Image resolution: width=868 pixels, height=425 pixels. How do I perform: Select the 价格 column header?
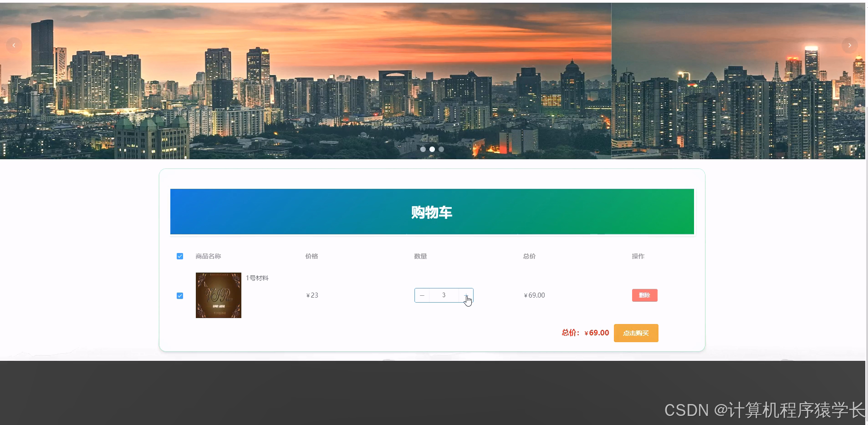click(x=311, y=256)
